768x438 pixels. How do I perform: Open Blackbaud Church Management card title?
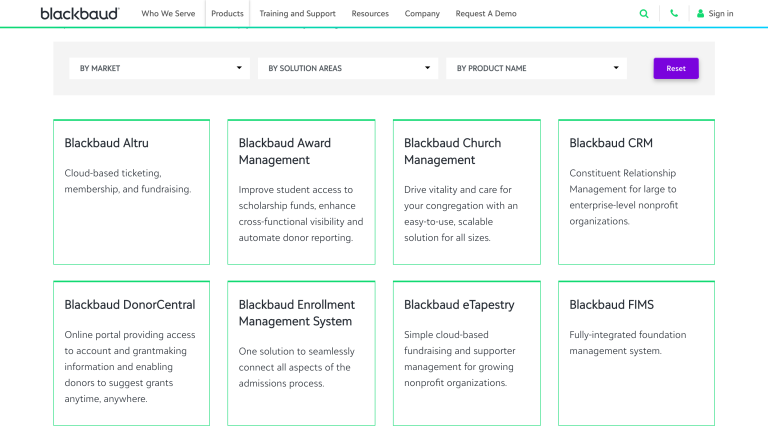(x=453, y=151)
